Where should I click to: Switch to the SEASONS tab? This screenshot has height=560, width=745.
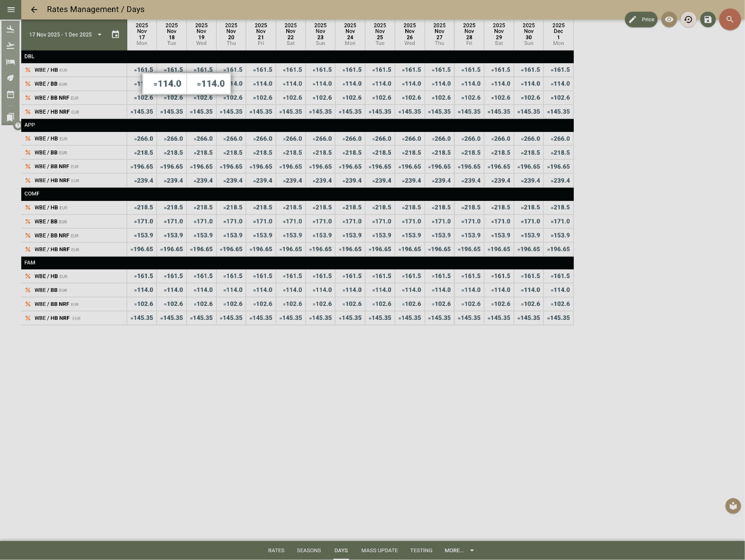coord(308,550)
